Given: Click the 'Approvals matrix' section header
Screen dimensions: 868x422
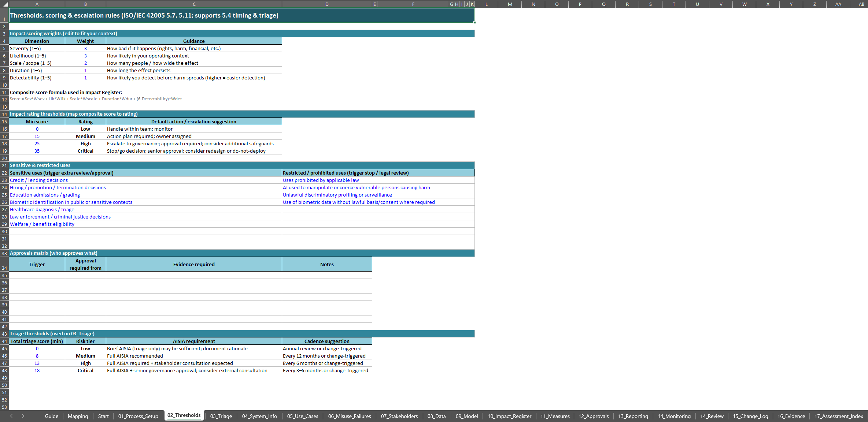Looking at the screenshot, I should coord(53,253).
